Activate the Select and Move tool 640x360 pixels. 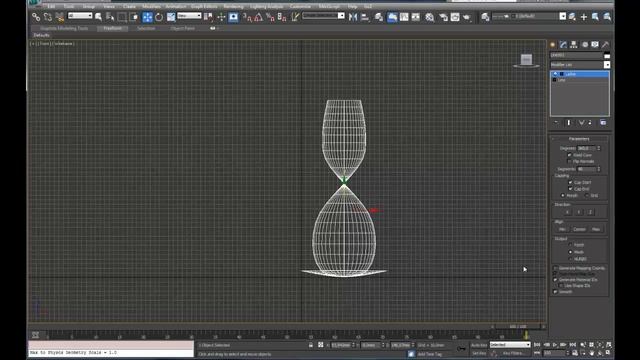point(147,17)
